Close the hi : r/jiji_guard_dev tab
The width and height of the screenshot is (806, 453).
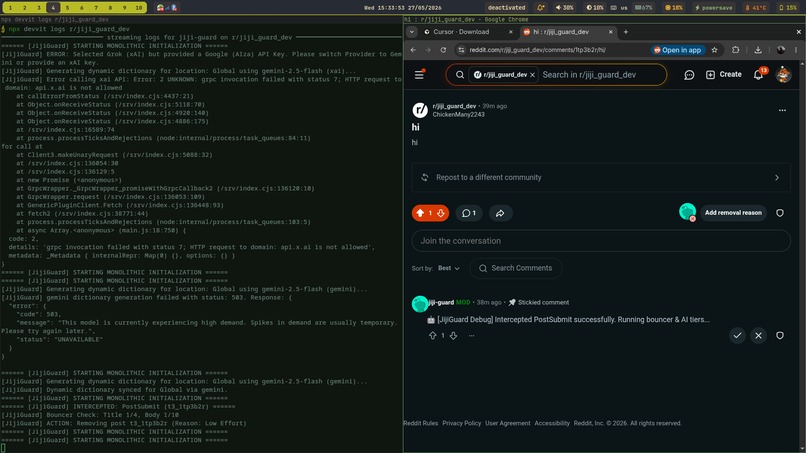[x=611, y=32]
